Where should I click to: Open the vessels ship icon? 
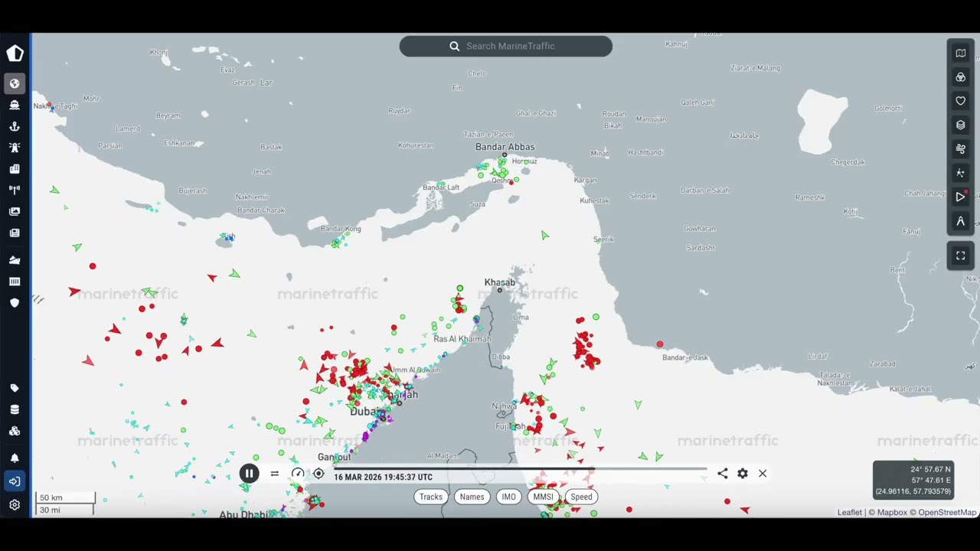[x=15, y=105]
